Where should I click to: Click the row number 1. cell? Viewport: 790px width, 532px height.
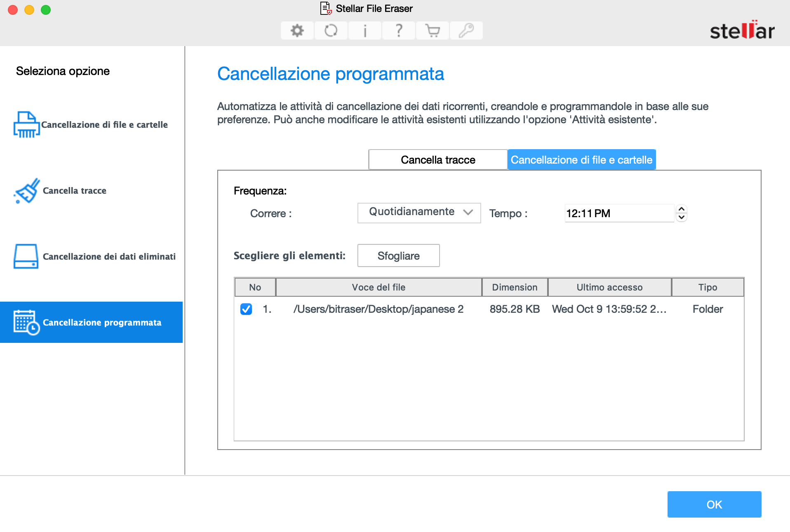coord(267,309)
